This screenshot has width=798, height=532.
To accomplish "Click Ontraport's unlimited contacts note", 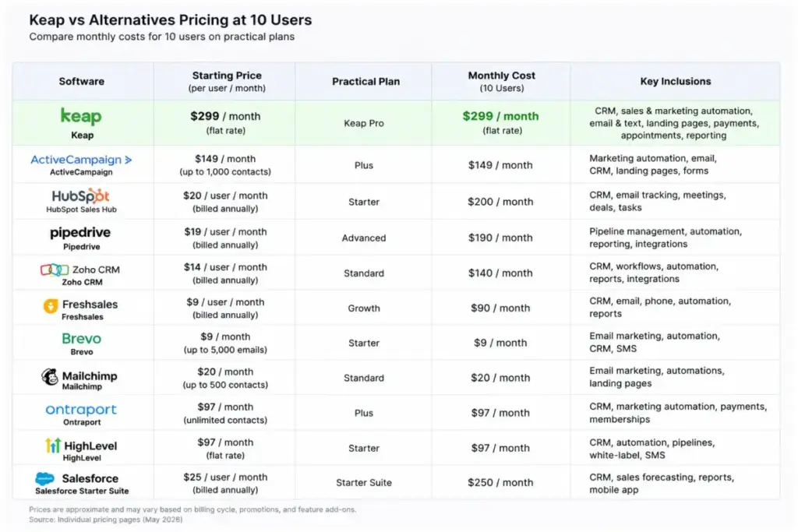I will pos(225,420).
